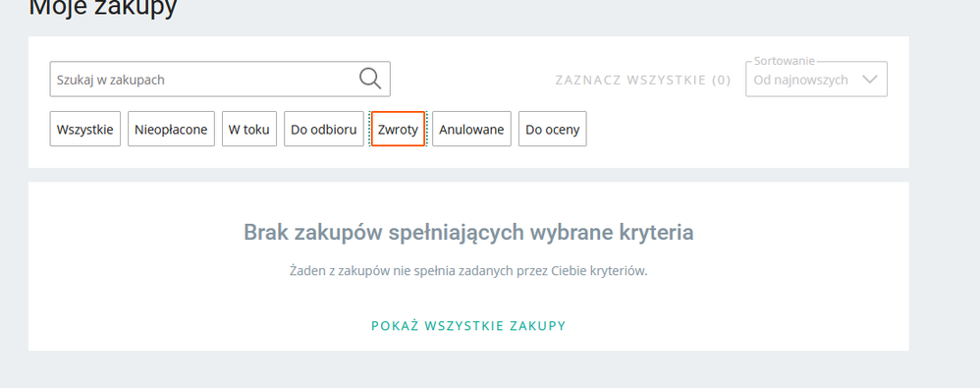The height and width of the screenshot is (388, 980).
Task: Filter by Anulowane purchases
Action: tap(472, 129)
